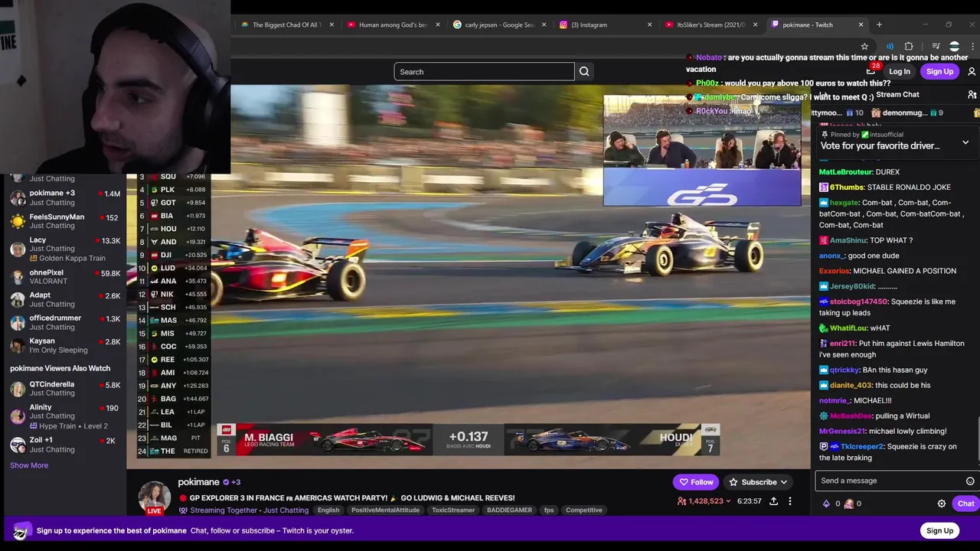The height and width of the screenshot is (551, 980).
Task: Open Kaysan's channel in sidebar
Action: (x=65, y=345)
